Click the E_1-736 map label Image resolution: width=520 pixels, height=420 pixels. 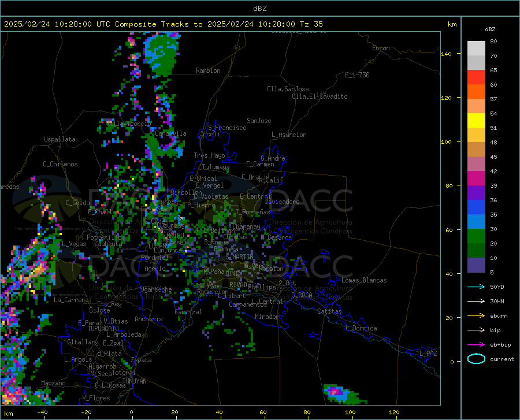pos(357,75)
